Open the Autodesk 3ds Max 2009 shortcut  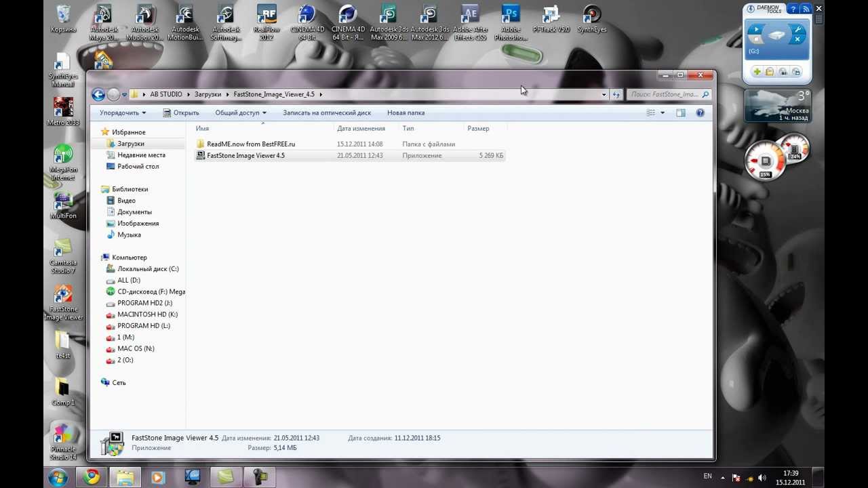click(x=389, y=22)
